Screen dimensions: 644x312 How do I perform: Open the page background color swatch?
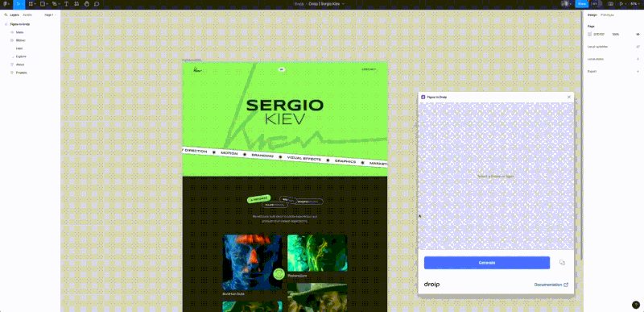590,35
